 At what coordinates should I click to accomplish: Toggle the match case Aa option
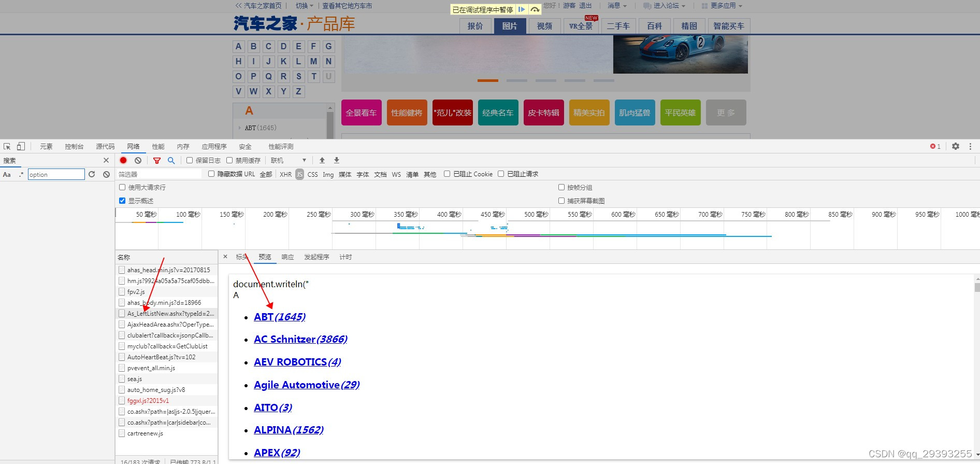[7, 175]
